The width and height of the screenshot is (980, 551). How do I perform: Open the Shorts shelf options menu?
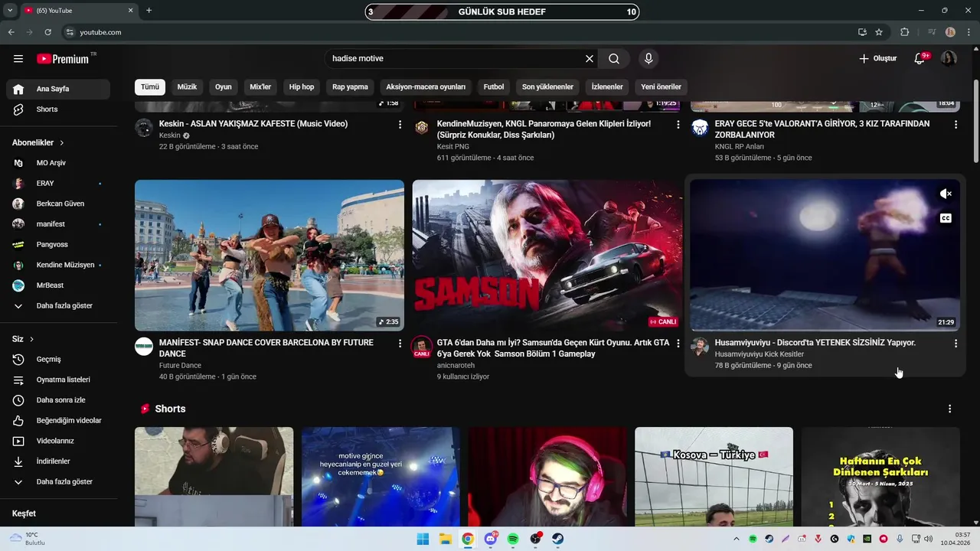pyautogui.click(x=949, y=409)
